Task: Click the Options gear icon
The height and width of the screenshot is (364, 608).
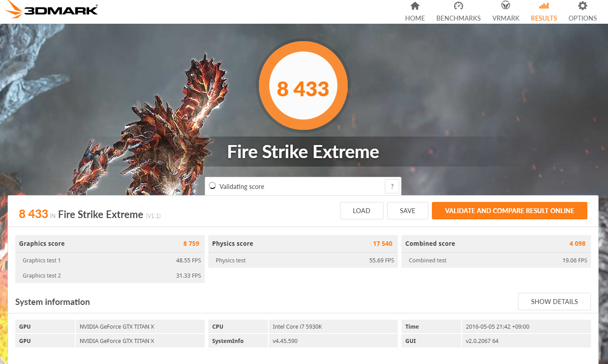Action: point(582,6)
